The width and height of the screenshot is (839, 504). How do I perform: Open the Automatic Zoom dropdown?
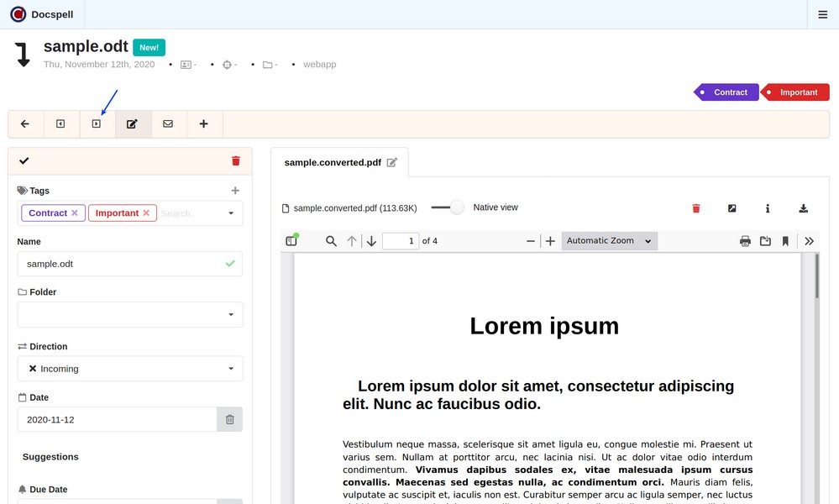coord(609,241)
